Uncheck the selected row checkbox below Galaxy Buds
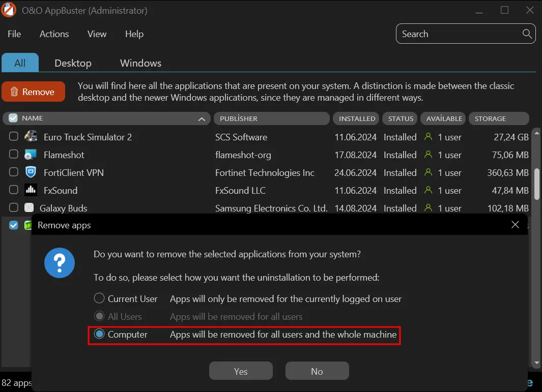The image size is (542, 392). point(13,225)
